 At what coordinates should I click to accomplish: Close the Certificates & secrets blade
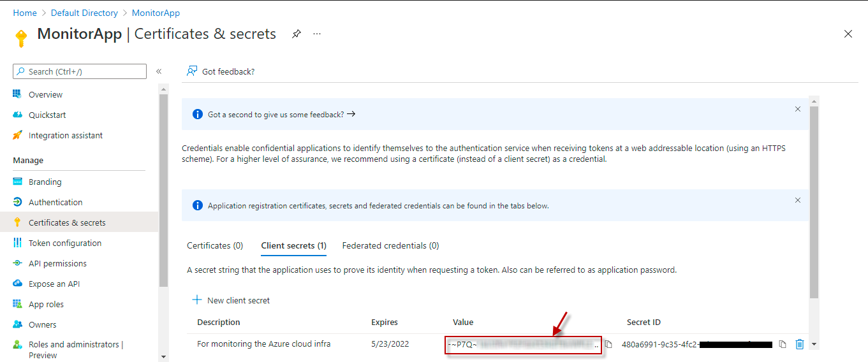[x=848, y=34]
